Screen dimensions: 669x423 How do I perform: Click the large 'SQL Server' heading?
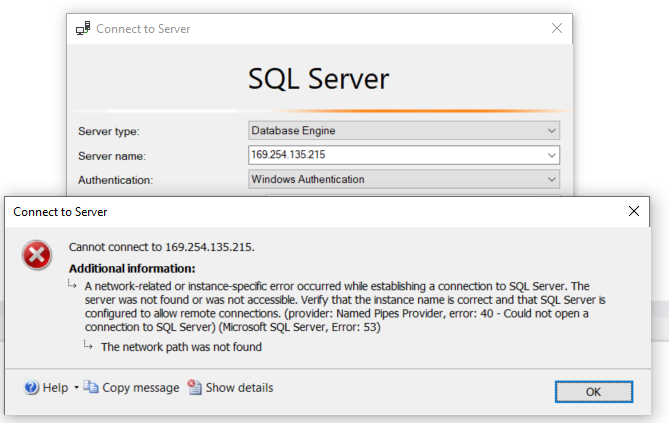(319, 79)
